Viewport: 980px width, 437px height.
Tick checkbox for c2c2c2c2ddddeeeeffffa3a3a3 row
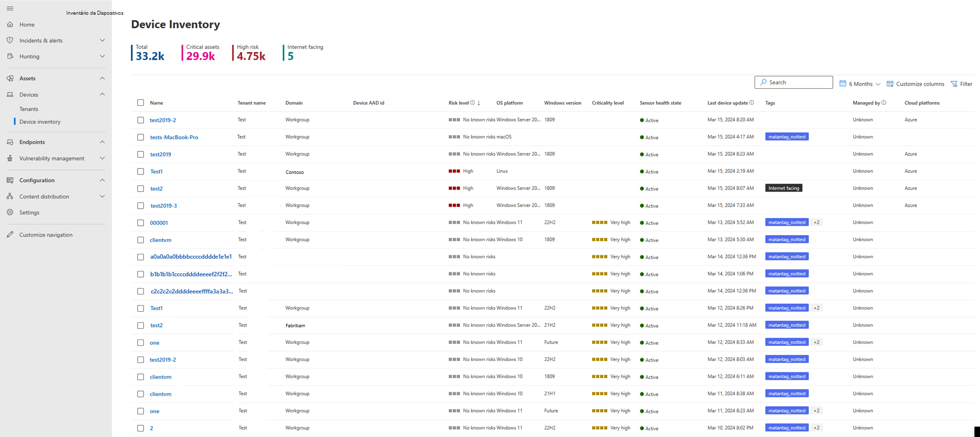coord(141,291)
